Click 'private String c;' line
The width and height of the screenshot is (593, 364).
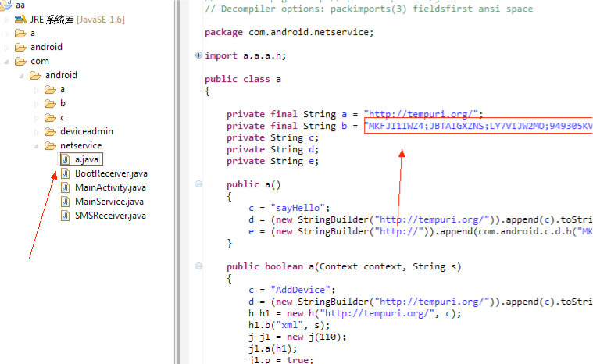pyautogui.click(x=273, y=138)
